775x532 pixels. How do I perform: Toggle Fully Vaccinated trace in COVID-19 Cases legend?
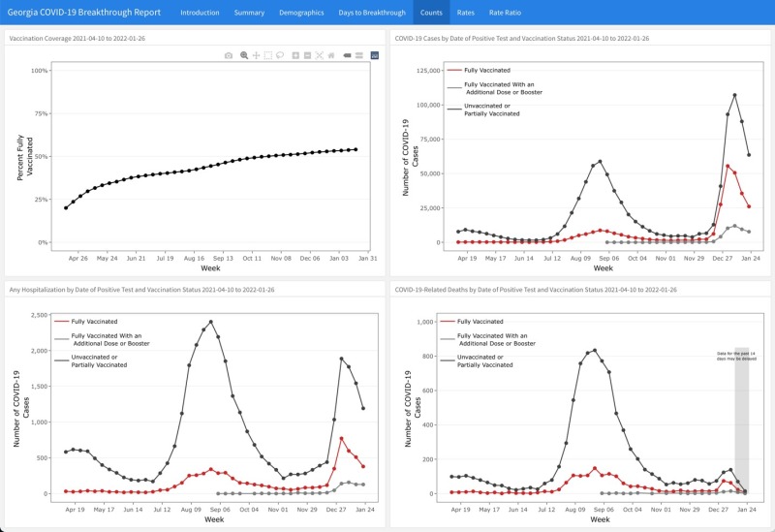click(x=479, y=70)
